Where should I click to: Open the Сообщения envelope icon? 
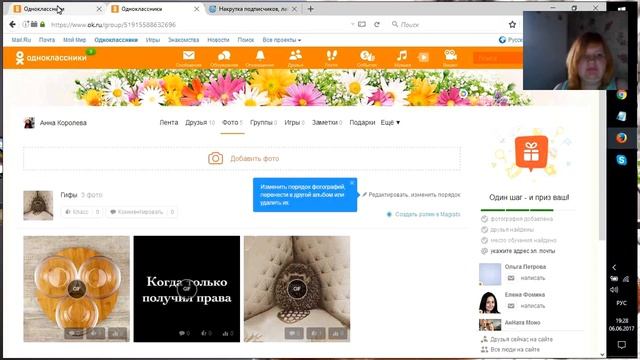(x=189, y=56)
